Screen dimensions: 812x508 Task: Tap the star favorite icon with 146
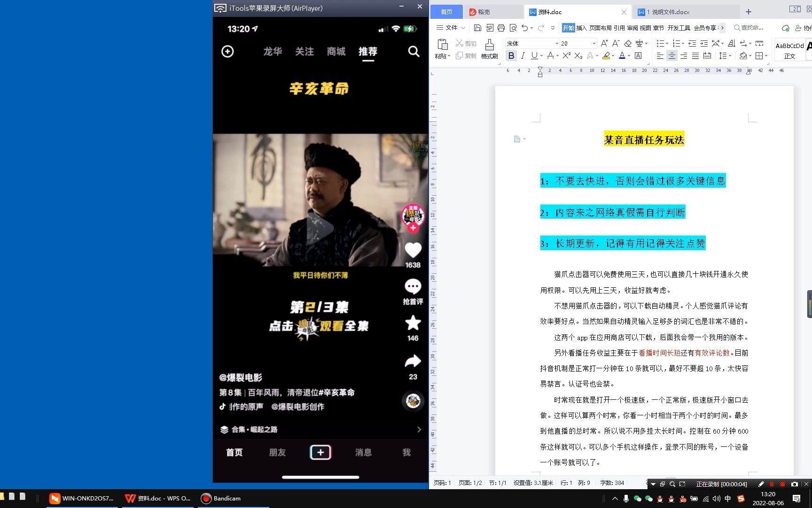pyautogui.click(x=413, y=323)
